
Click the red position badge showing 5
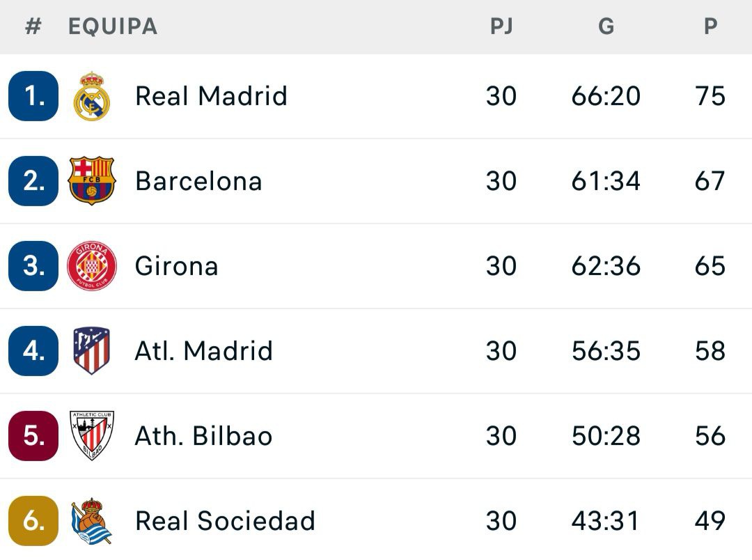point(33,435)
